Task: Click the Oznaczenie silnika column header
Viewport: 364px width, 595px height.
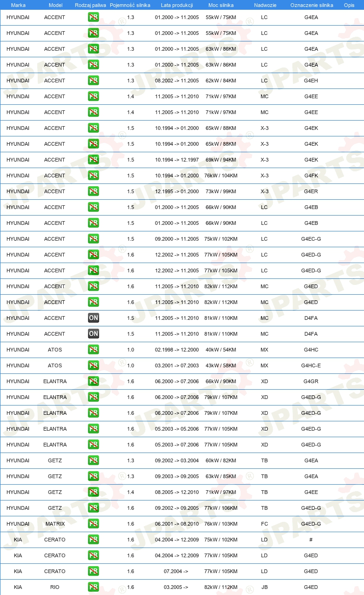Action: point(311,5)
